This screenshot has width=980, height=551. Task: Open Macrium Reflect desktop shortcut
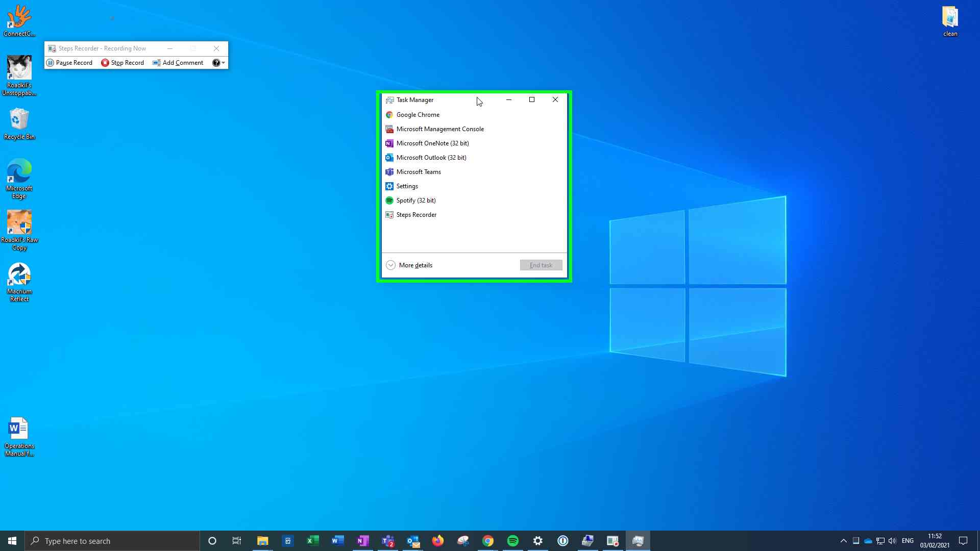point(19,282)
